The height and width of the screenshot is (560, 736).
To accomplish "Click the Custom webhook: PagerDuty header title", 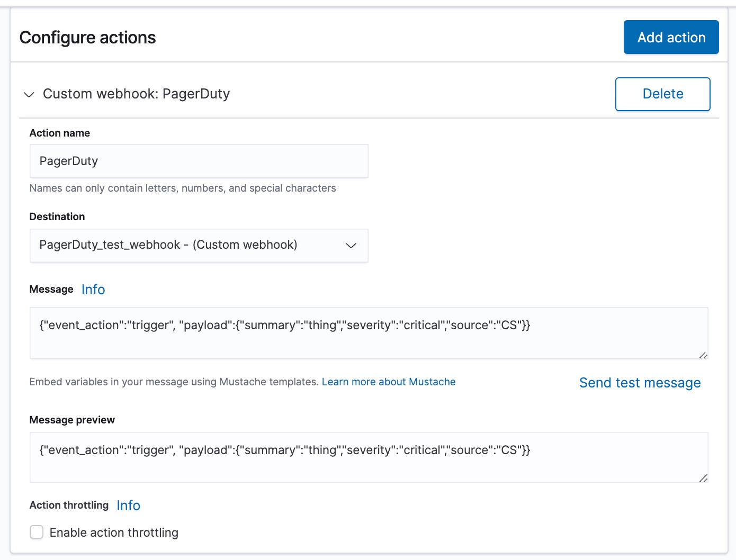I will 136,94.
